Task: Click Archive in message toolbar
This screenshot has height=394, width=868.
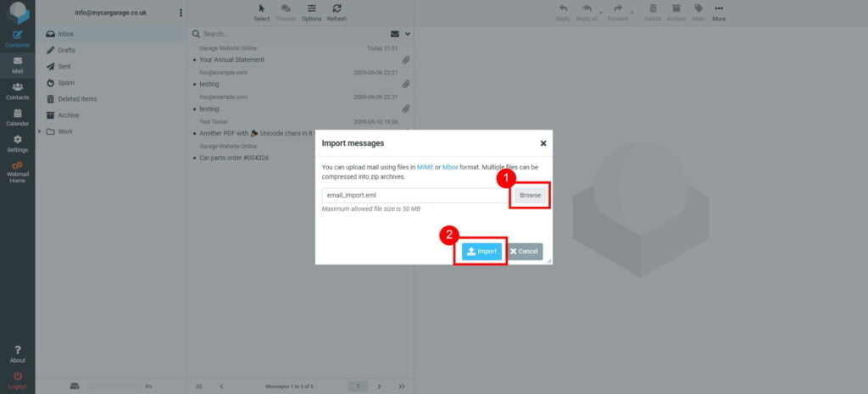Action: click(x=676, y=13)
